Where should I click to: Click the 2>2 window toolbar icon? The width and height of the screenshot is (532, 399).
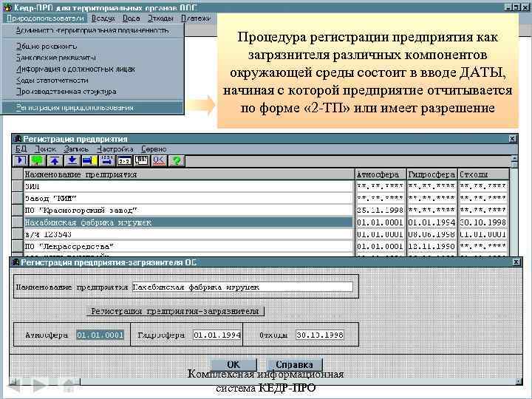point(124,160)
